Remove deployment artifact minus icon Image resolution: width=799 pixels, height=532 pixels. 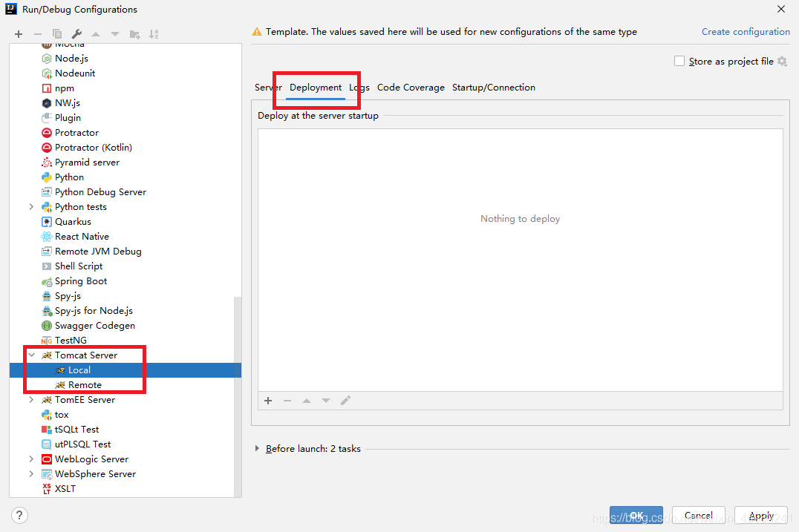(287, 401)
